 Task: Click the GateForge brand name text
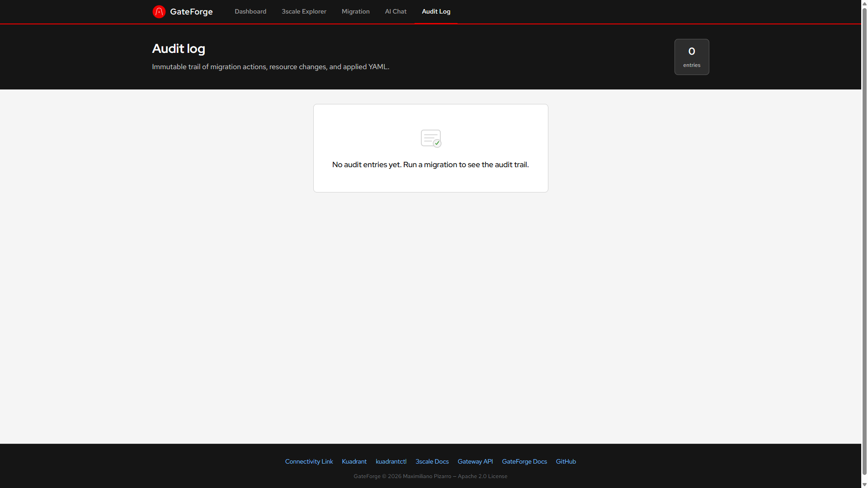pos(191,12)
